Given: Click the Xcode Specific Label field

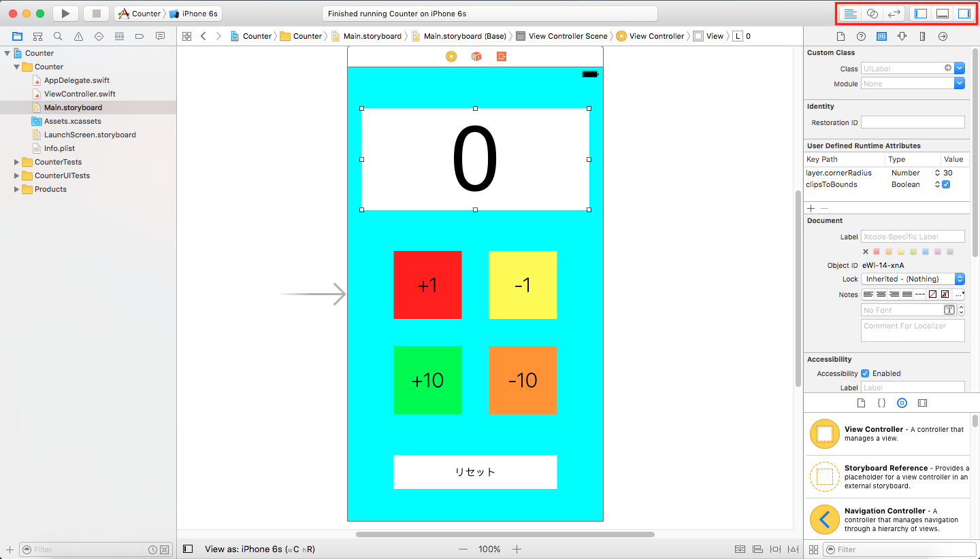Looking at the screenshot, I should click(x=913, y=237).
